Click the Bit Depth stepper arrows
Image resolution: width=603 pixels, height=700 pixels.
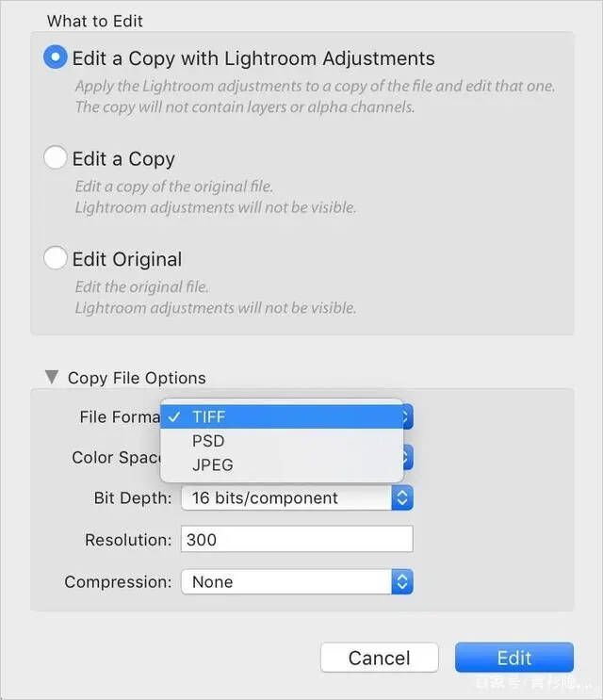click(x=402, y=498)
